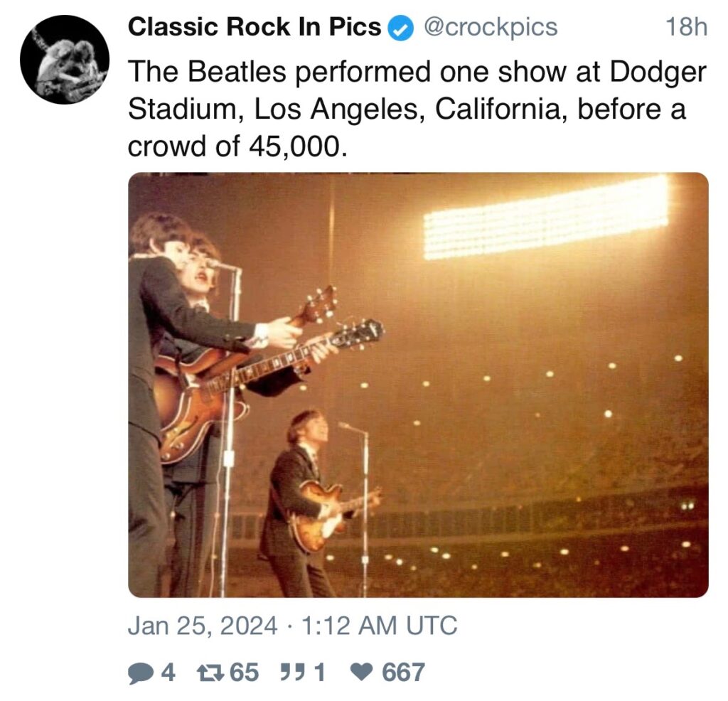Like the tweet with the heart icon
728x701 pixels.
click(x=361, y=671)
